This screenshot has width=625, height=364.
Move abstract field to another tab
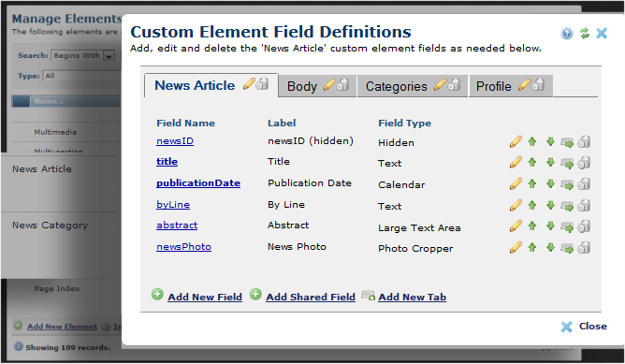coord(567,226)
